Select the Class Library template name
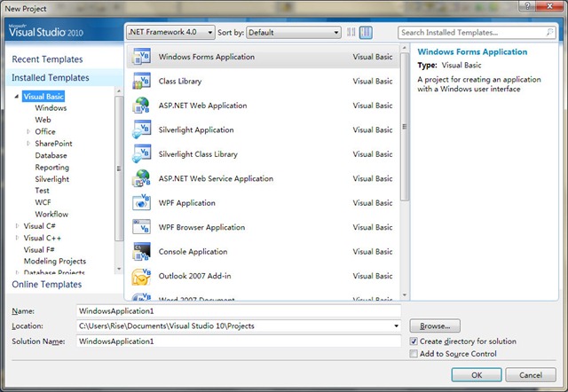 point(180,81)
